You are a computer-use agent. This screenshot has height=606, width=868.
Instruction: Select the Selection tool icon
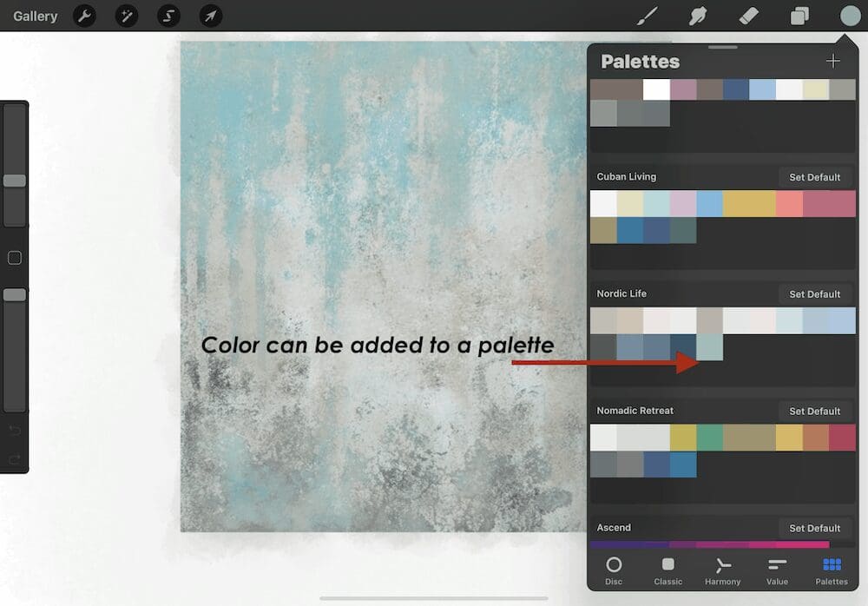[x=168, y=16]
